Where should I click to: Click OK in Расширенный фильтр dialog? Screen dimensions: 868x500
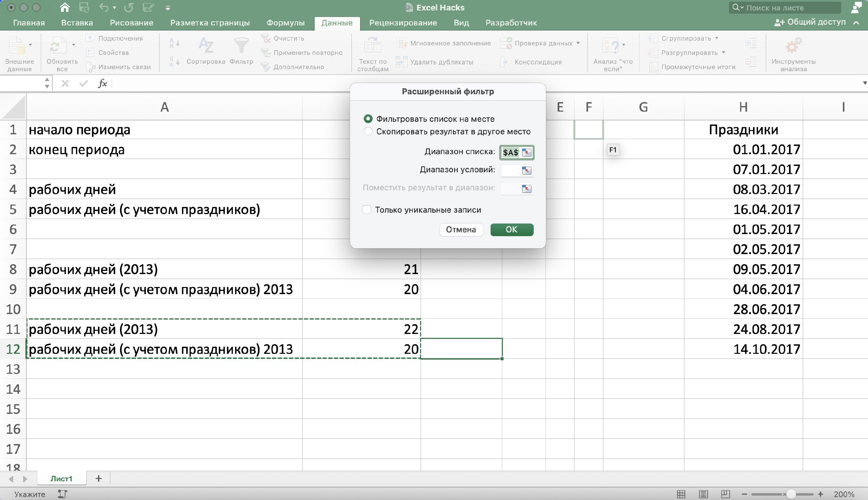[x=512, y=230]
